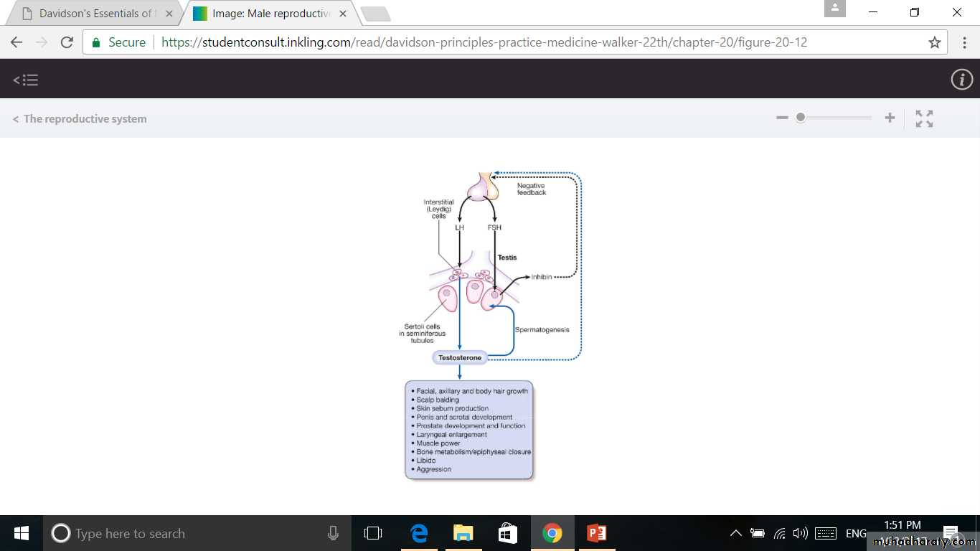Zoom in with plus icon

click(890, 118)
